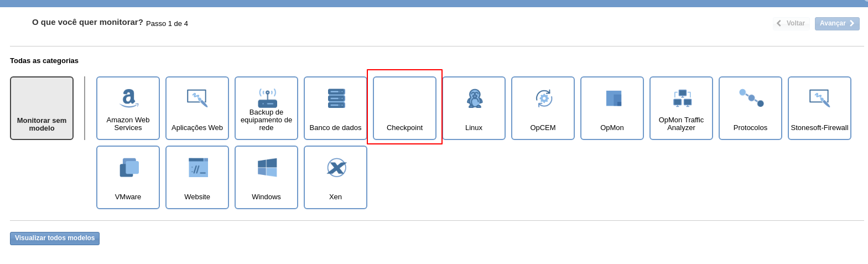Select the Protocolos nodes icon
This screenshot has height=264, width=868.
click(751, 98)
